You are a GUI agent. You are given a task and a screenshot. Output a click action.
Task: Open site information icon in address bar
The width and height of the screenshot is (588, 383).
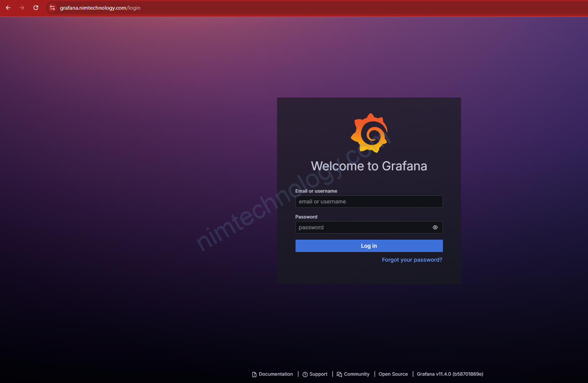pos(52,8)
